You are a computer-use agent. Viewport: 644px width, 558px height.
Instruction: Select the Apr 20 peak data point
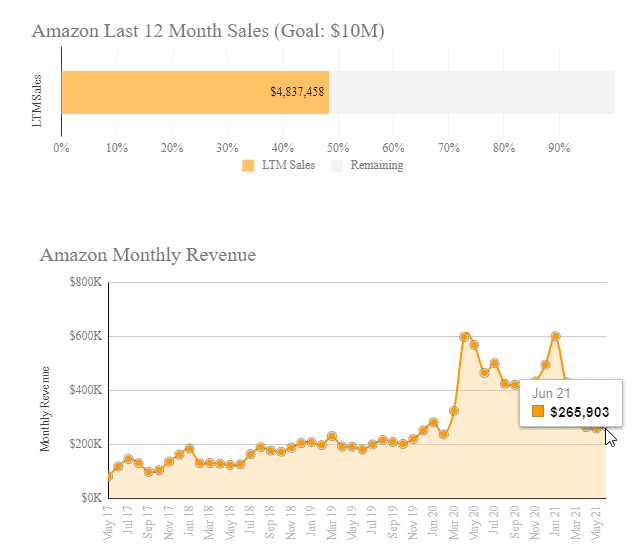(x=464, y=337)
